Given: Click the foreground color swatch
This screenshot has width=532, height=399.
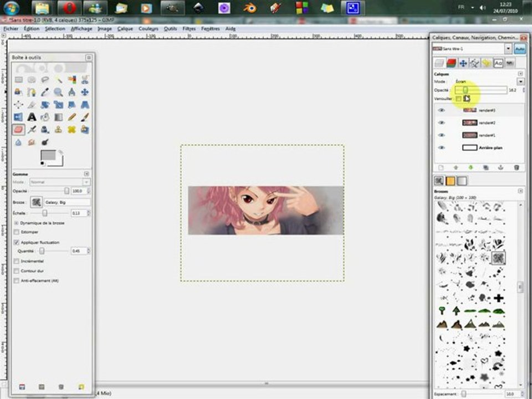Looking at the screenshot, I should pyautogui.click(x=48, y=155).
